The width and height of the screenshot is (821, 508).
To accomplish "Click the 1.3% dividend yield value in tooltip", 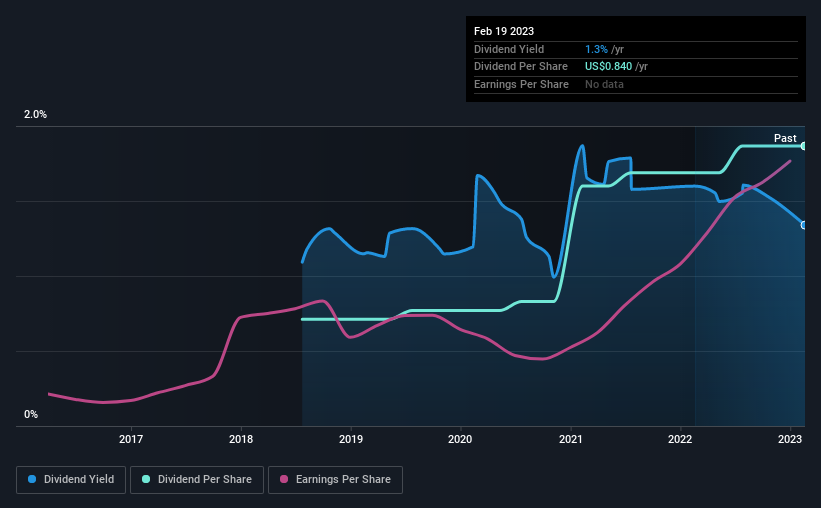I will click(596, 49).
